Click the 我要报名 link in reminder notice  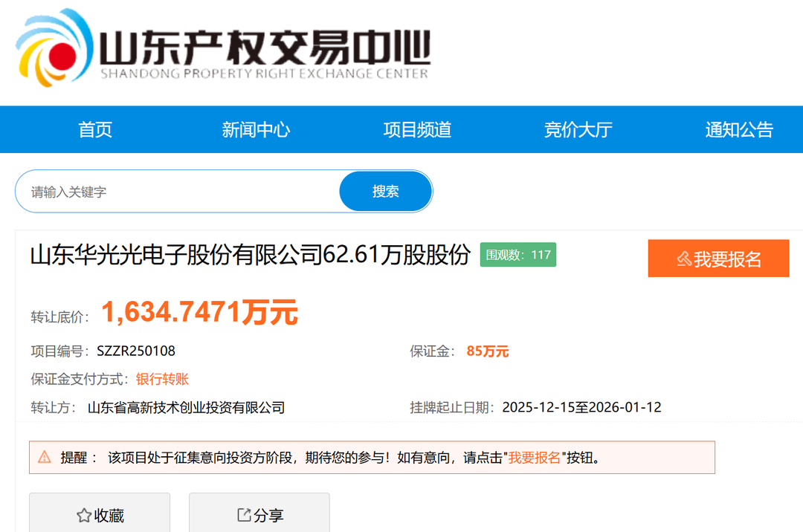click(x=534, y=458)
